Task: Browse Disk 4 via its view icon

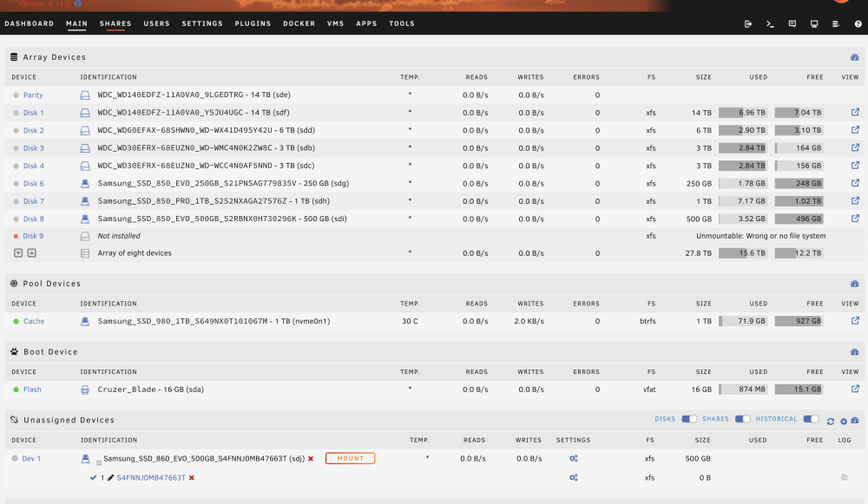Action: pos(855,166)
